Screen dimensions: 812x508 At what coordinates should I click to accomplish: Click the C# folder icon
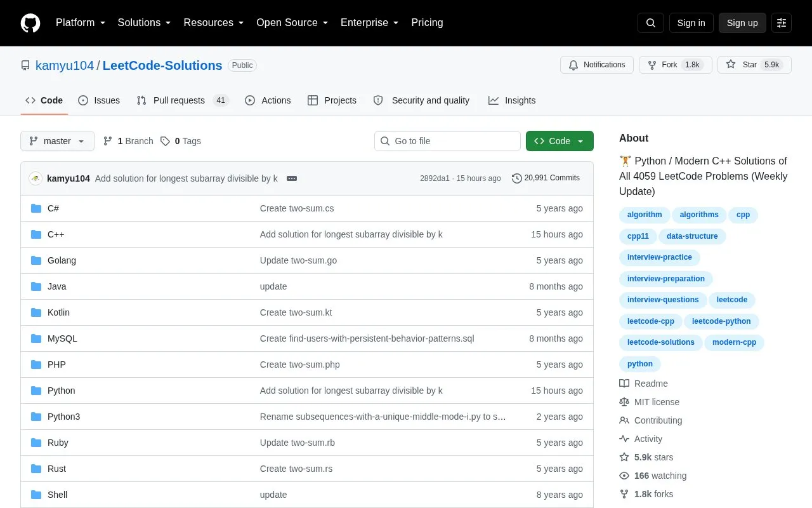point(36,208)
